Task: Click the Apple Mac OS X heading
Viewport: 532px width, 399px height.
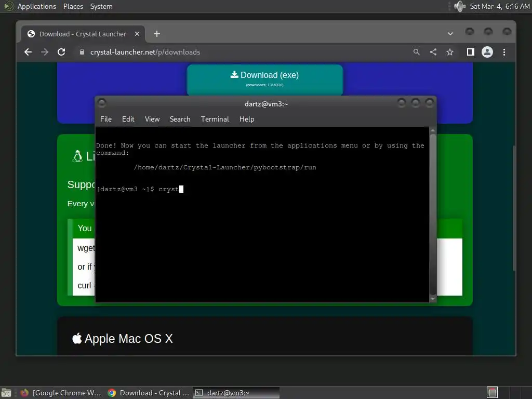Action: click(x=123, y=339)
